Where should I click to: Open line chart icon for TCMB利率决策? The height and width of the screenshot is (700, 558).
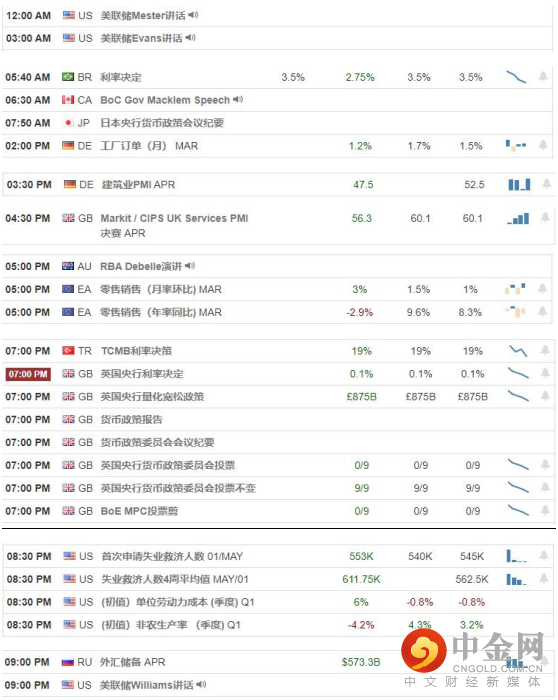tap(518, 351)
